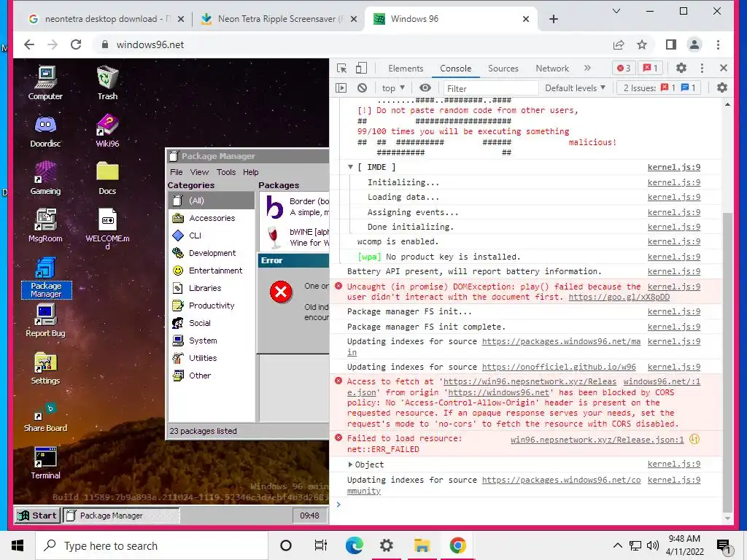Open the WELCOME.md file icon
This screenshot has width=747, height=560.
[107, 229]
